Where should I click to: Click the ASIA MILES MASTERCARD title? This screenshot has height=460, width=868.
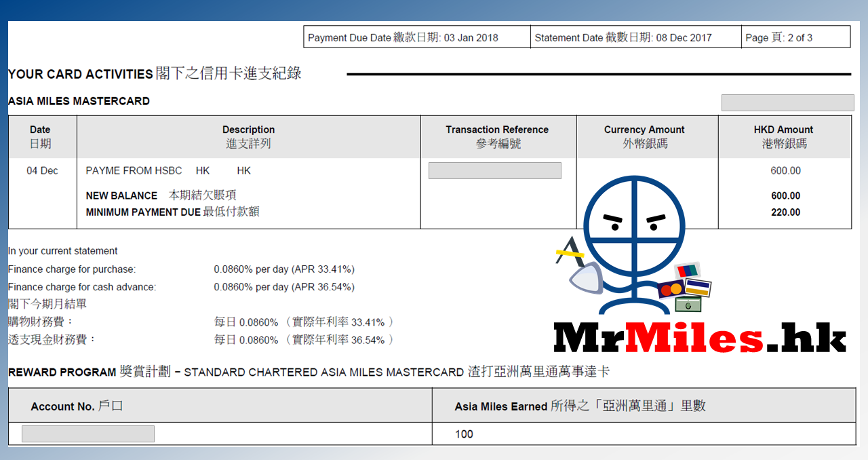(79, 101)
